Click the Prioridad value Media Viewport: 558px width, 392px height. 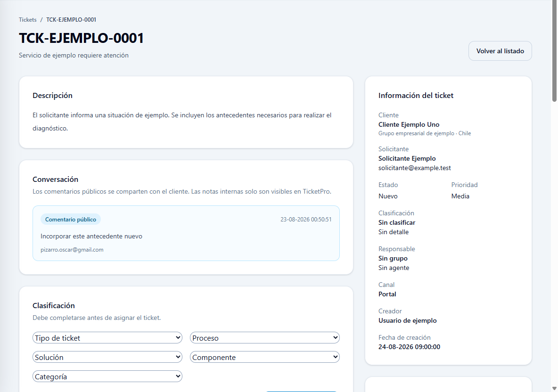460,196
